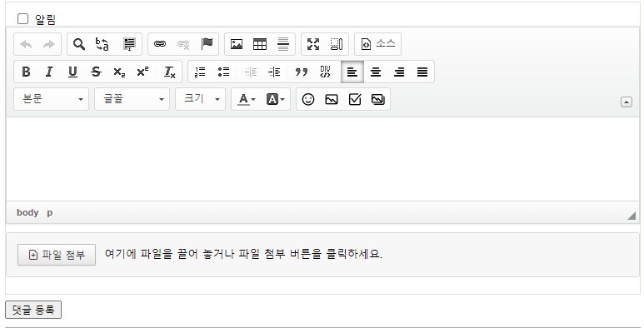Screen dimensions: 644x328
Task: Collapse the editor toolbar
Action: tap(627, 102)
